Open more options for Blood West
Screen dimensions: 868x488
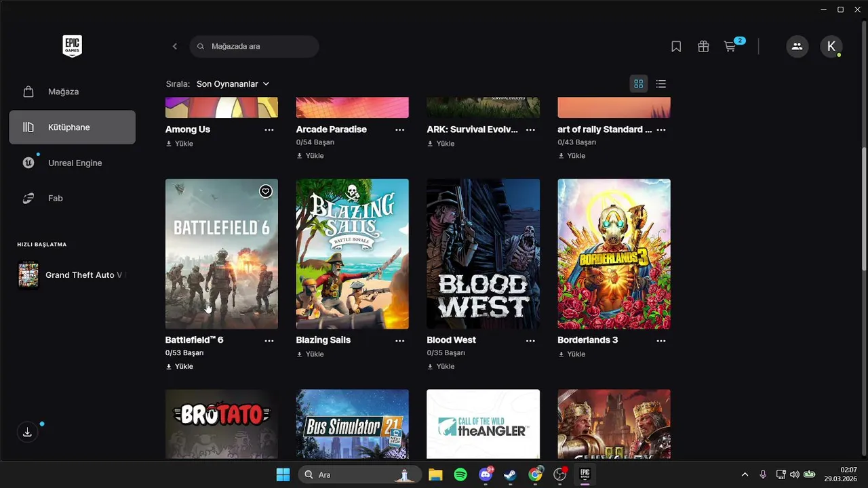click(x=530, y=340)
